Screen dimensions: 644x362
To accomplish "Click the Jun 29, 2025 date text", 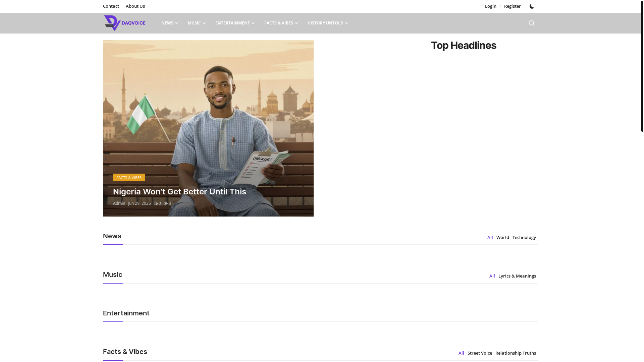I will pos(139,203).
